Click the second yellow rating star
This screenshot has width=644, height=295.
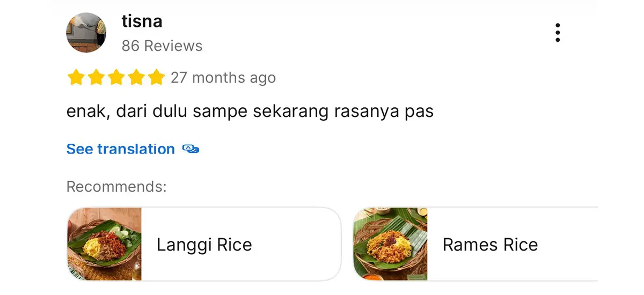pyautogui.click(x=96, y=78)
